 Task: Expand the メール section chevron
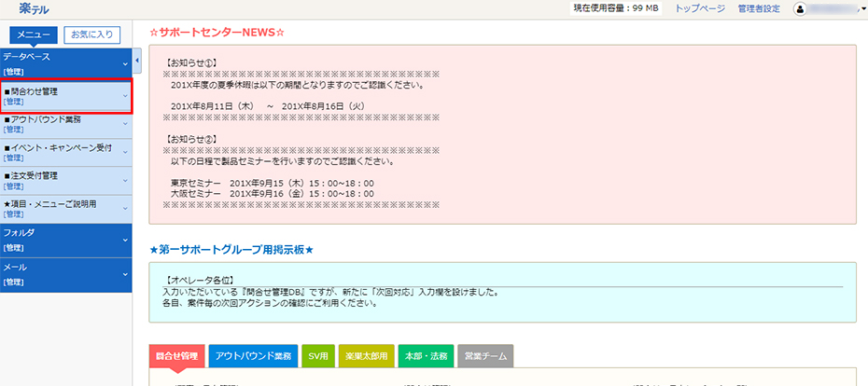tap(125, 274)
